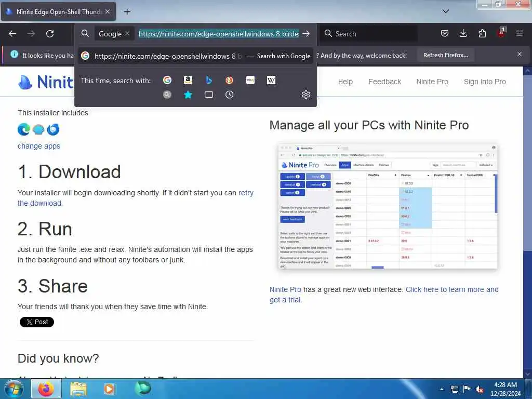
Task: Go back to the previous page
Action: click(x=12, y=34)
